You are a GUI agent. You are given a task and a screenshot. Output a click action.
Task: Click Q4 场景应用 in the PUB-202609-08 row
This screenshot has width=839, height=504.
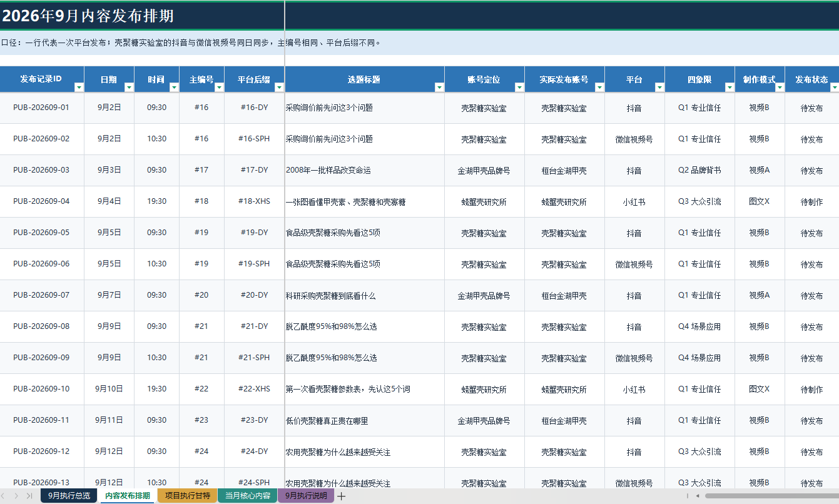tap(699, 326)
